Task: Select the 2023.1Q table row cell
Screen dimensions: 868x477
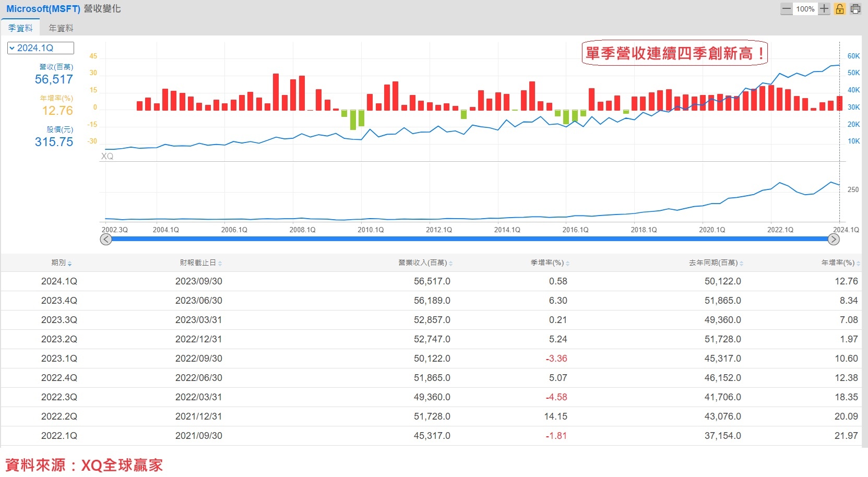Action: [x=59, y=359]
